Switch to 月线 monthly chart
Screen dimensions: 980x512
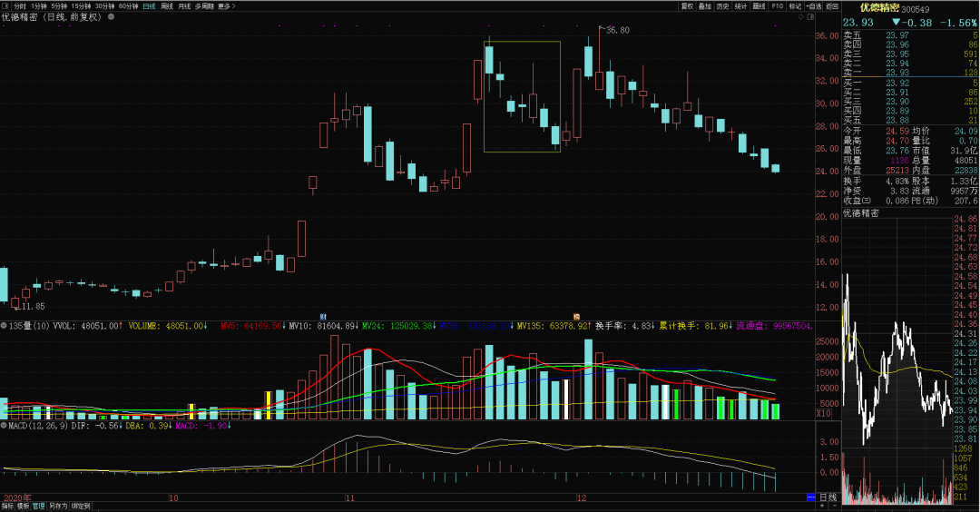coord(183,6)
